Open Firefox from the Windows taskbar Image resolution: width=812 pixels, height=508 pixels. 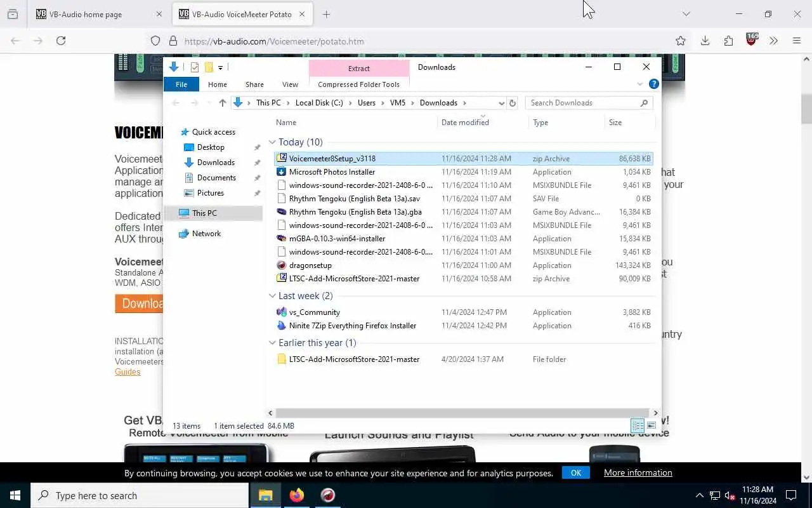tap(297, 495)
